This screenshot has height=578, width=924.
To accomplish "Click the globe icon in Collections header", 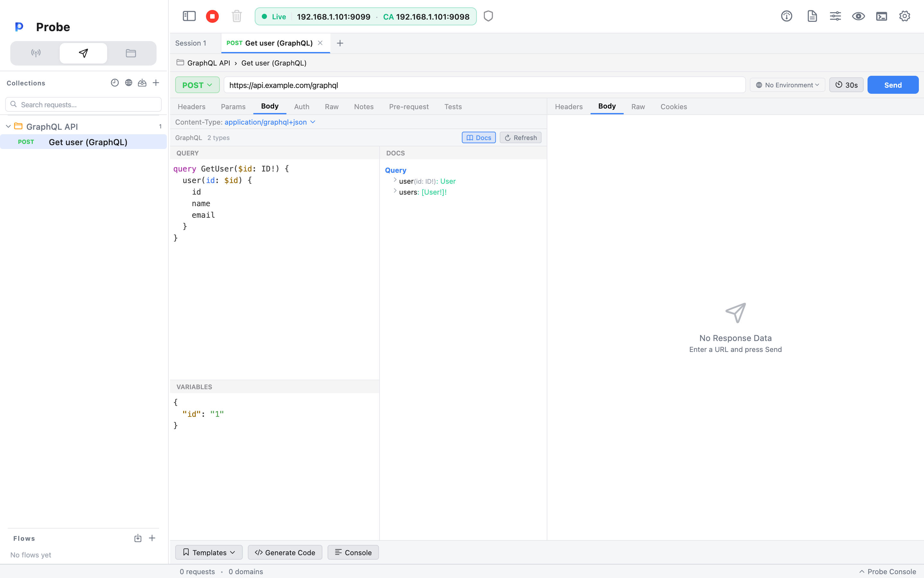I will [129, 83].
